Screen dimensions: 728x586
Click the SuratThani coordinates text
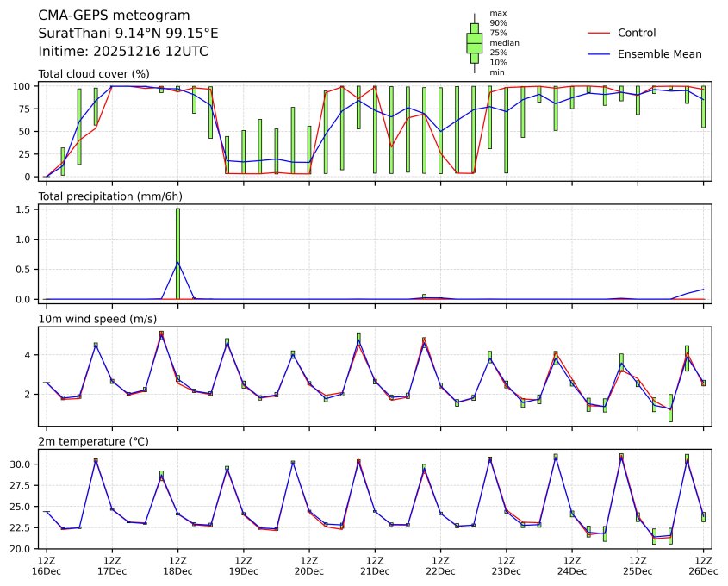pyautogui.click(x=128, y=34)
